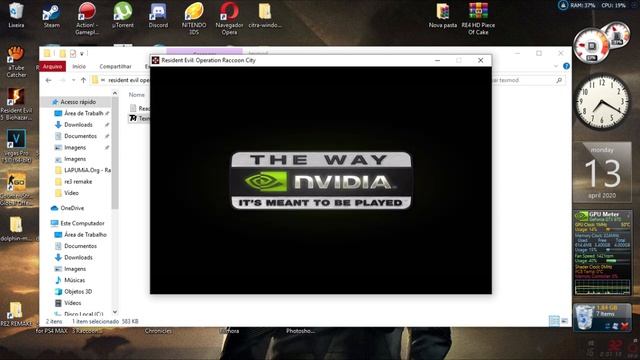Click the Nome column header in file list

137,95
